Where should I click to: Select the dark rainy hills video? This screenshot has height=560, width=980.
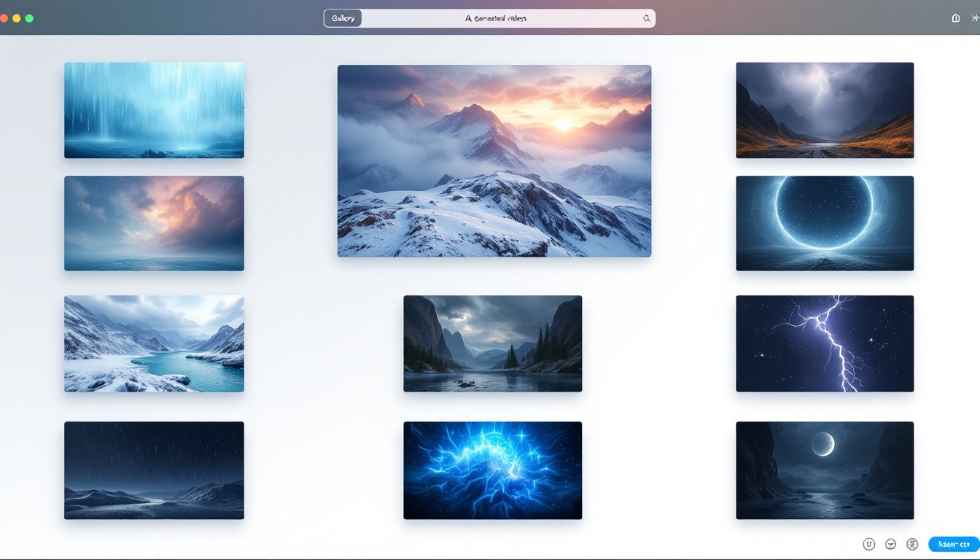pos(154,470)
